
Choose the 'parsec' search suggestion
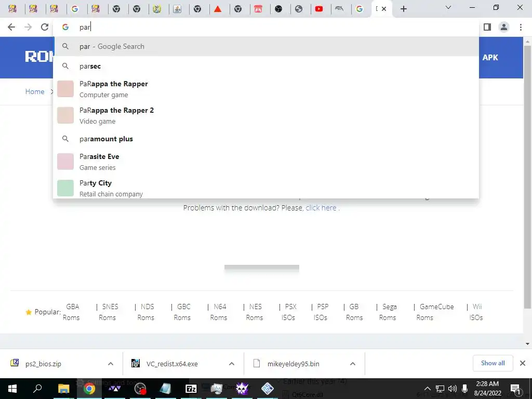pyautogui.click(x=266, y=66)
